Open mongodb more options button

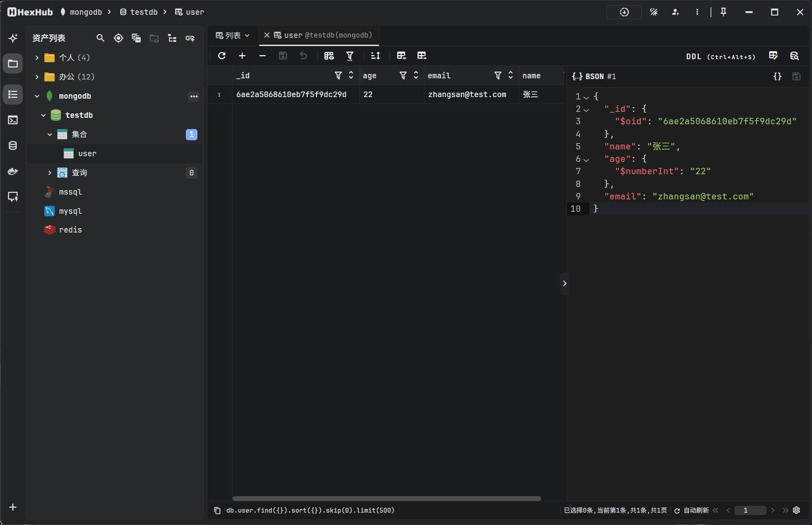(194, 96)
